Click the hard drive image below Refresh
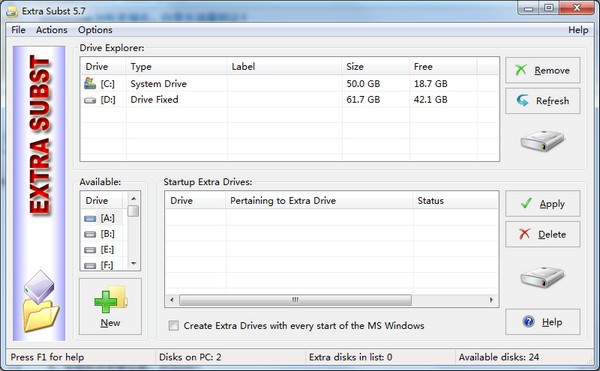 coord(542,140)
